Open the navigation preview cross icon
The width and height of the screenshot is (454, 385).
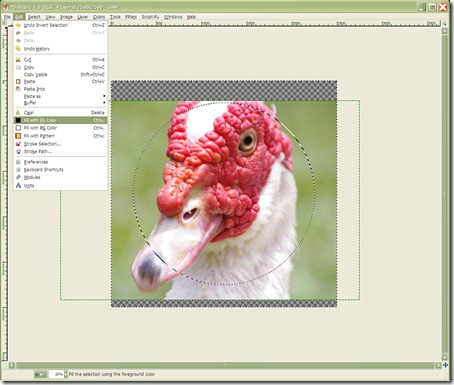tap(445, 365)
